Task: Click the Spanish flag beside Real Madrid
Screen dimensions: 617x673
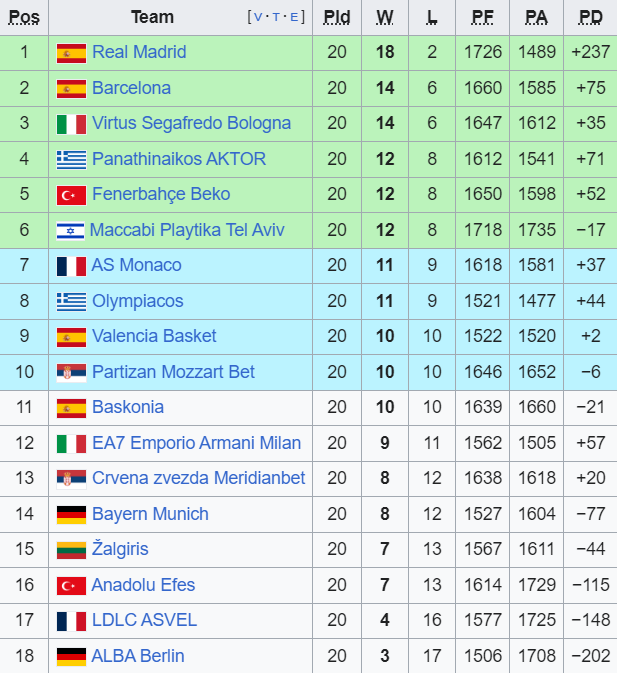Action: point(71,53)
